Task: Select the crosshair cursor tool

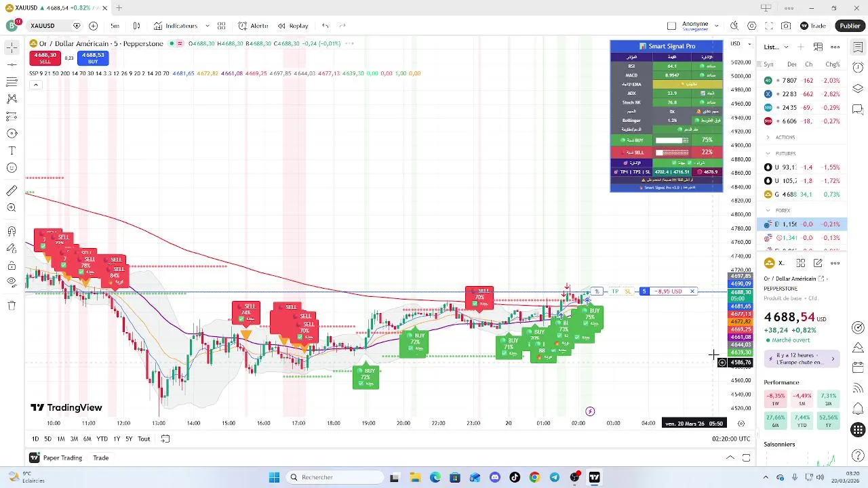Action: (x=12, y=47)
